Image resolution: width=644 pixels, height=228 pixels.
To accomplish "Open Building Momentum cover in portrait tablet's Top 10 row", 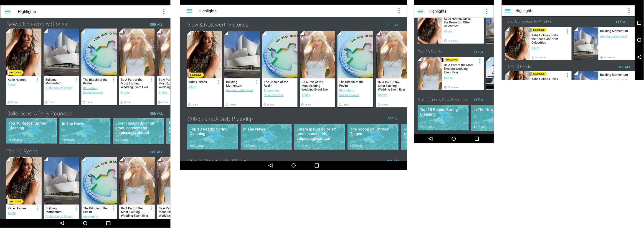I will pos(61,181).
